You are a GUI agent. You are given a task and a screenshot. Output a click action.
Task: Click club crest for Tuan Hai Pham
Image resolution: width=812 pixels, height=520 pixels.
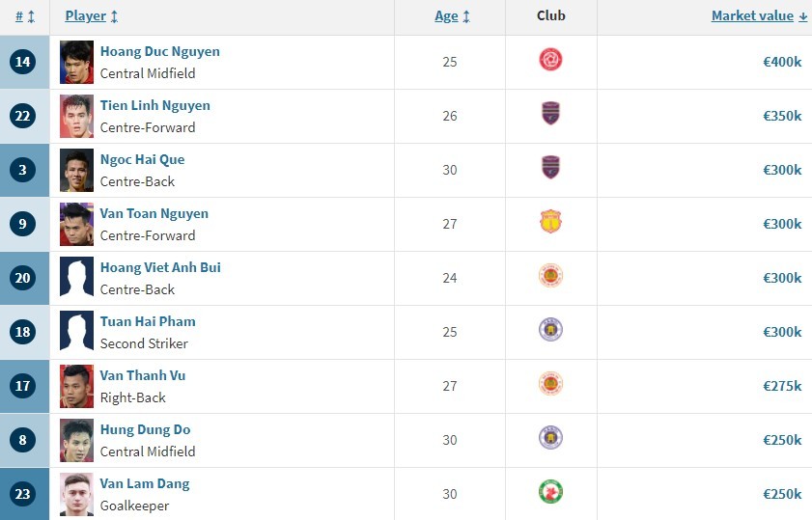click(x=550, y=330)
